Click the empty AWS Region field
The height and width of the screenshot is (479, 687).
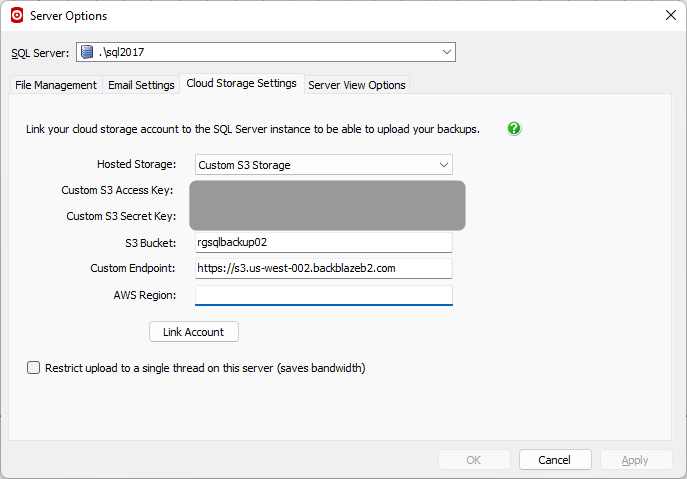coord(323,295)
